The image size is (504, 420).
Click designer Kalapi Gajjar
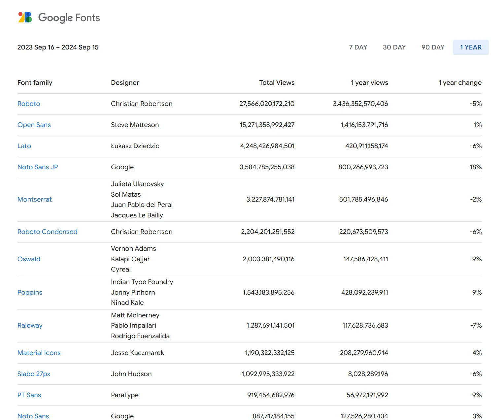130,259
